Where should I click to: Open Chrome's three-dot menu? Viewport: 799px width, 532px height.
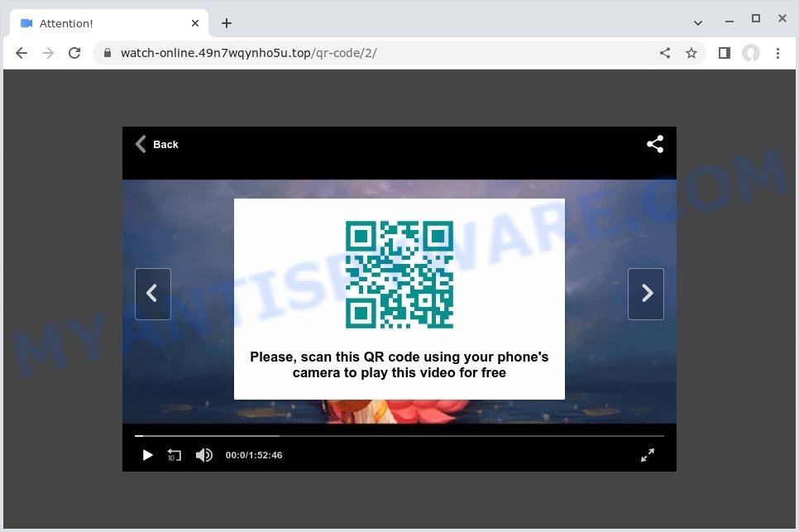click(777, 53)
